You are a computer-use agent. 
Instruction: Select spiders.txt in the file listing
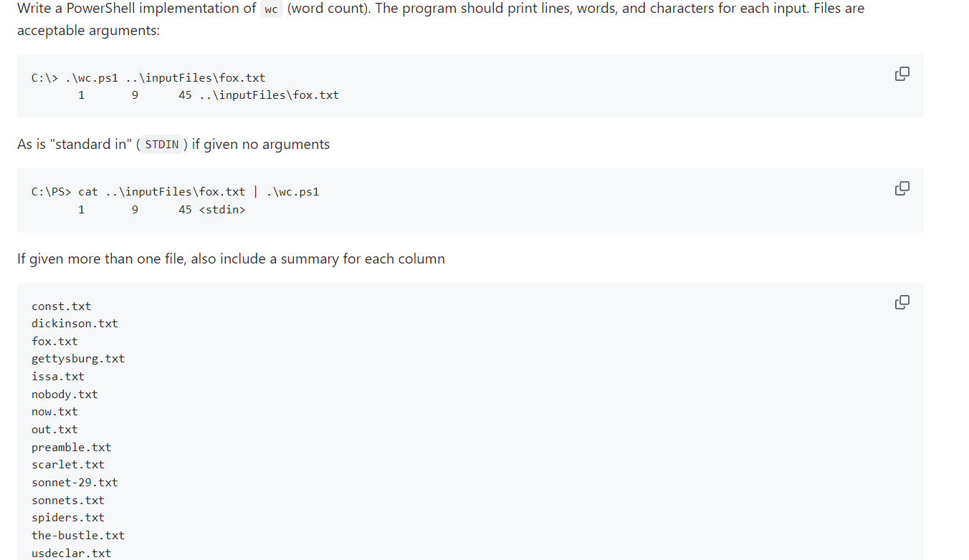(x=67, y=517)
